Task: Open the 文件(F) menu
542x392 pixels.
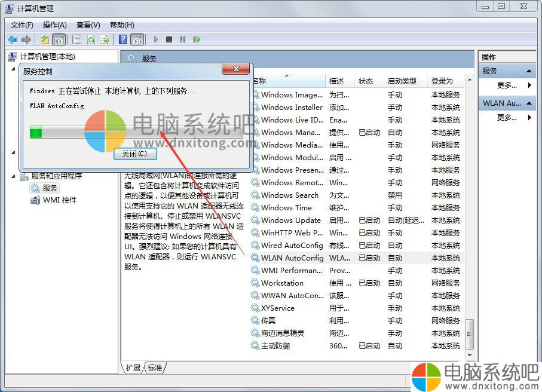Action: point(22,25)
